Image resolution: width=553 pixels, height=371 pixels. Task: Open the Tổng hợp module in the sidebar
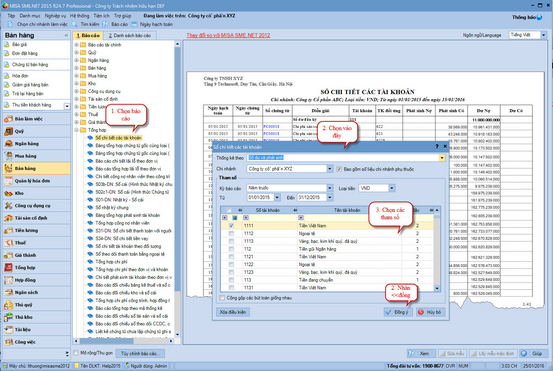36,267
